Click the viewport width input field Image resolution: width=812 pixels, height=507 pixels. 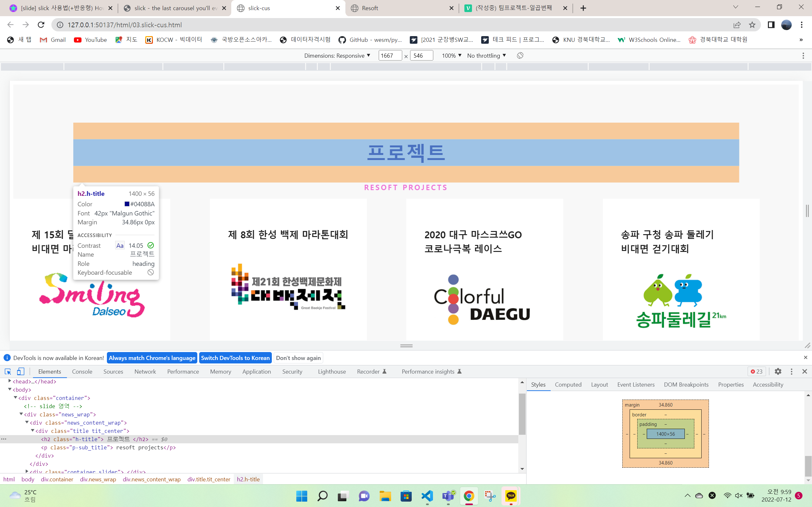[x=390, y=56]
